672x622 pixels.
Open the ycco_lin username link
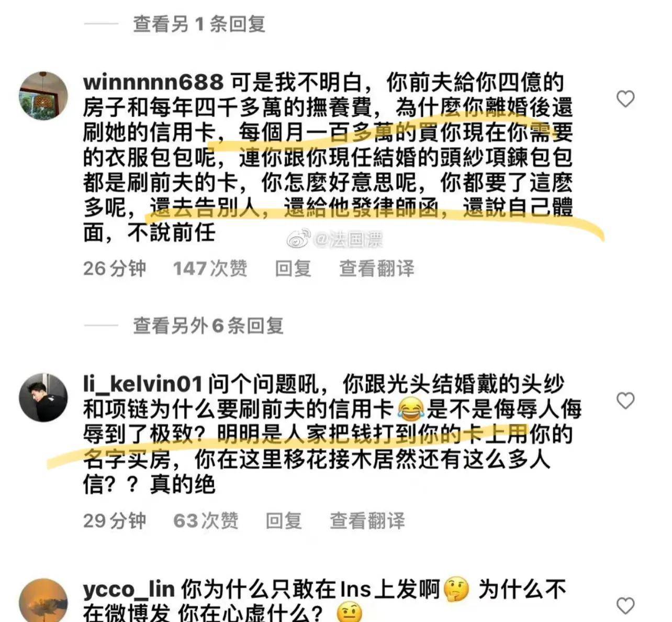point(129,590)
